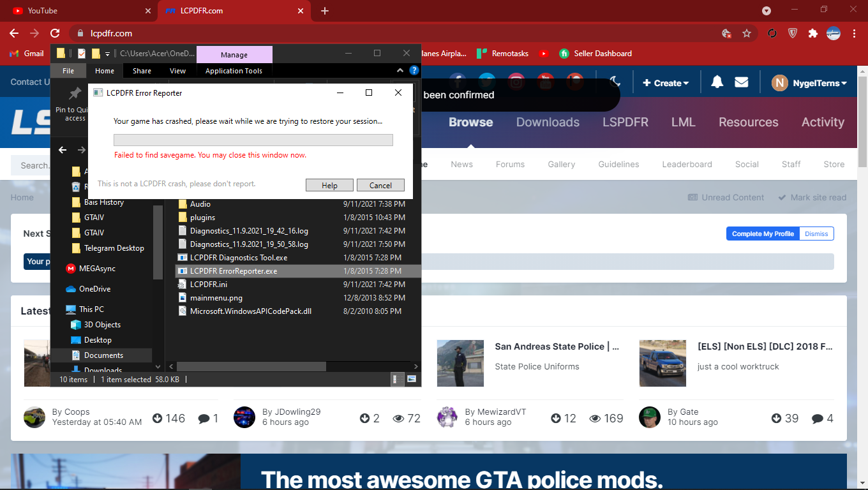868x490 pixels.
Task: Open the Downloads section on LCPDFR site
Action: [x=548, y=122]
